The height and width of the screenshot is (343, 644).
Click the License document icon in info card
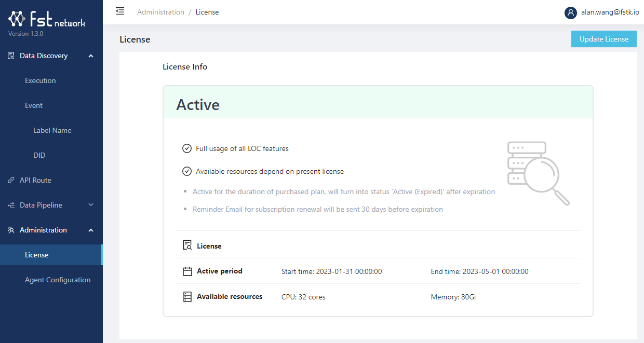(x=187, y=246)
